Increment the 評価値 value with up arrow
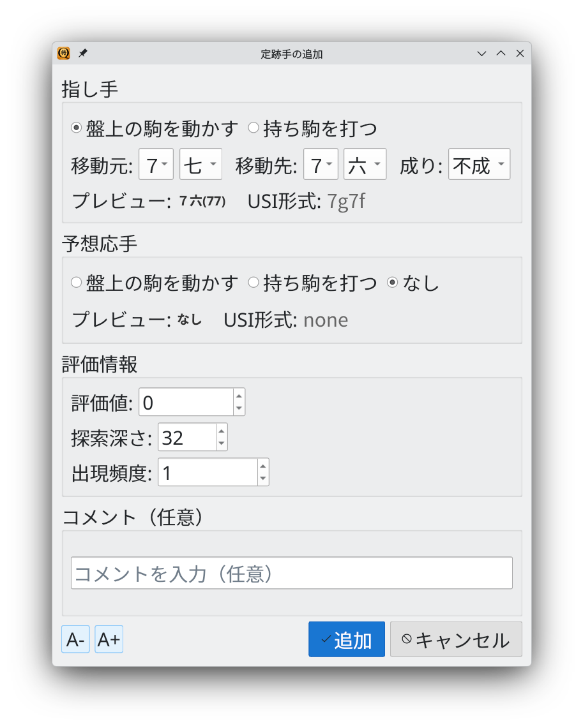Image resolution: width=583 pixels, height=728 pixels. coord(239,396)
